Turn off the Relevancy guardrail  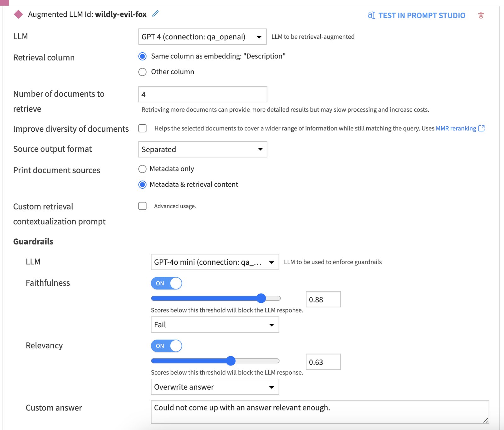tap(166, 346)
